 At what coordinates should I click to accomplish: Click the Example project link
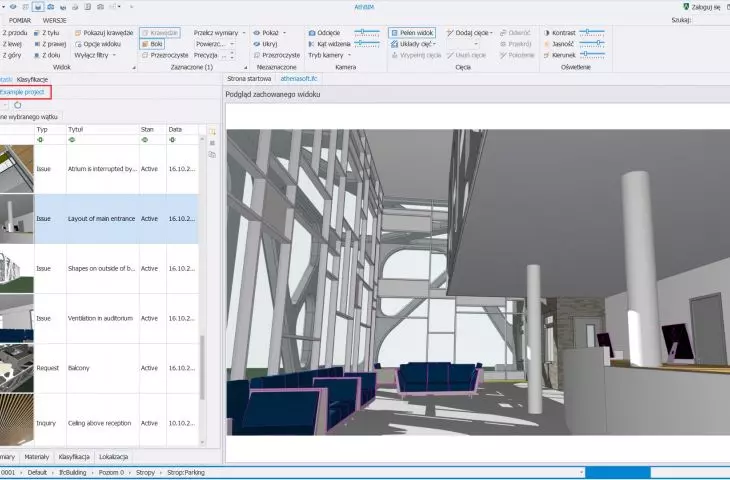point(22,92)
